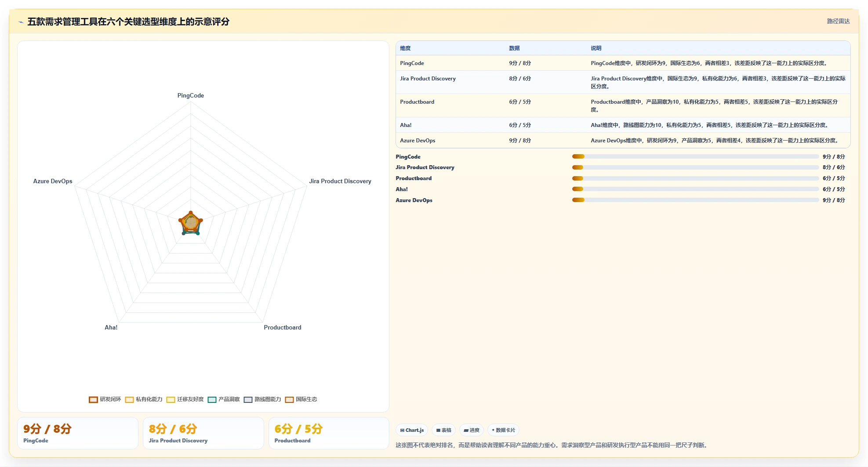
Task: Open the Productboard 6分 / 5分 data card
Action: tap(329, 433)
